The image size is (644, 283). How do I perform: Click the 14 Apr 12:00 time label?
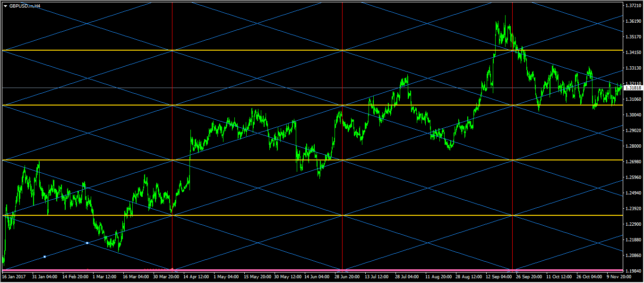click(x=197, y=276)
